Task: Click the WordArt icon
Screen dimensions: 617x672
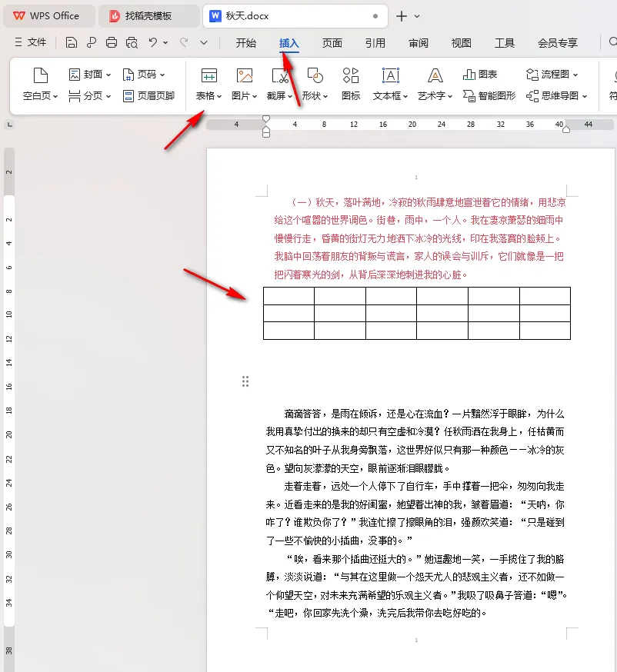Action: coord(435,75)
